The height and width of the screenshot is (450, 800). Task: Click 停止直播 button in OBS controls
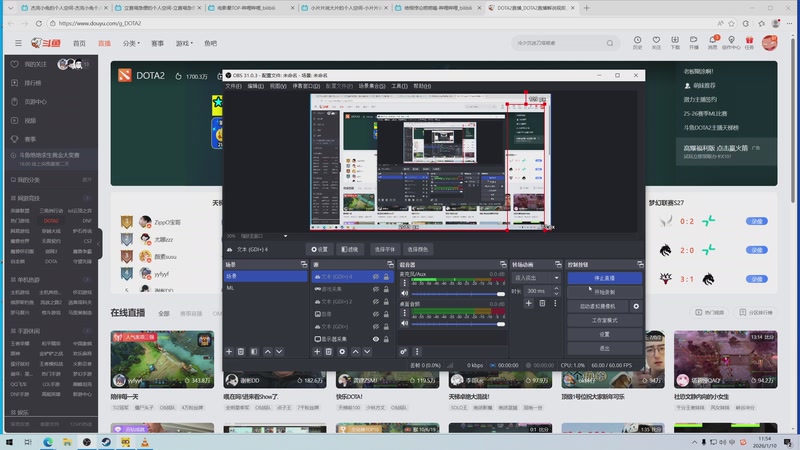605,278
